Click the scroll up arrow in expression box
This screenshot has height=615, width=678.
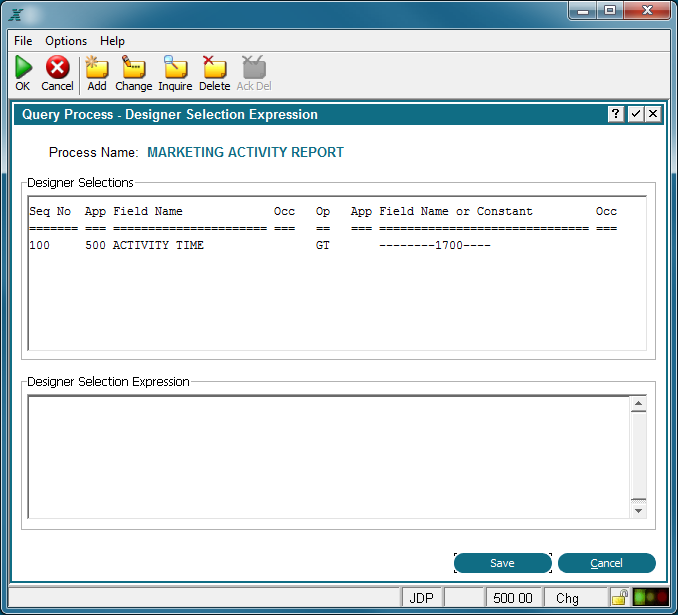pyautogui.click(x=638, y=404)
